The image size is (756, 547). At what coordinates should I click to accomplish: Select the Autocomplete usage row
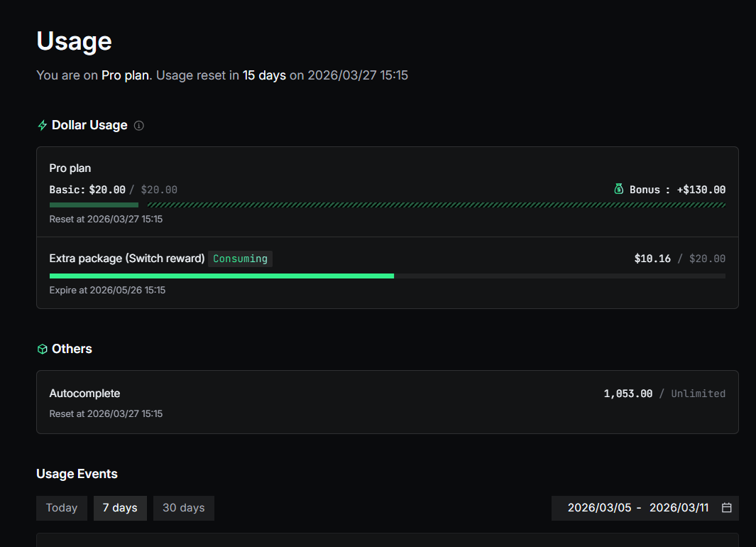pyautogui.click(x=387, y=402)
